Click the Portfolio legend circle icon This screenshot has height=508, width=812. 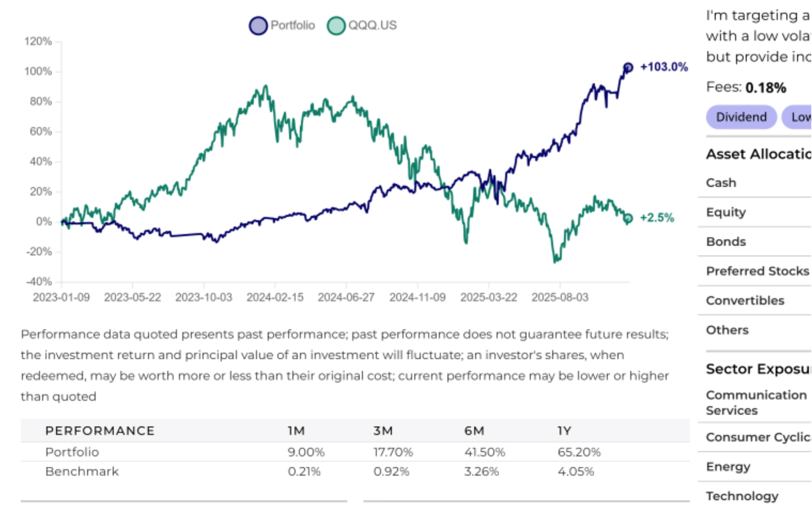[x=258, y=25]
